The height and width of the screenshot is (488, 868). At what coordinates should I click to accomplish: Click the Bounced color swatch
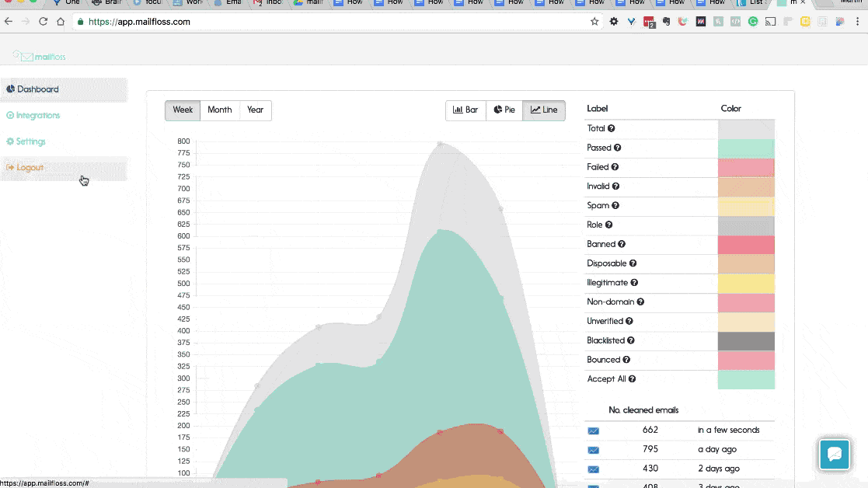coord(746,361)
